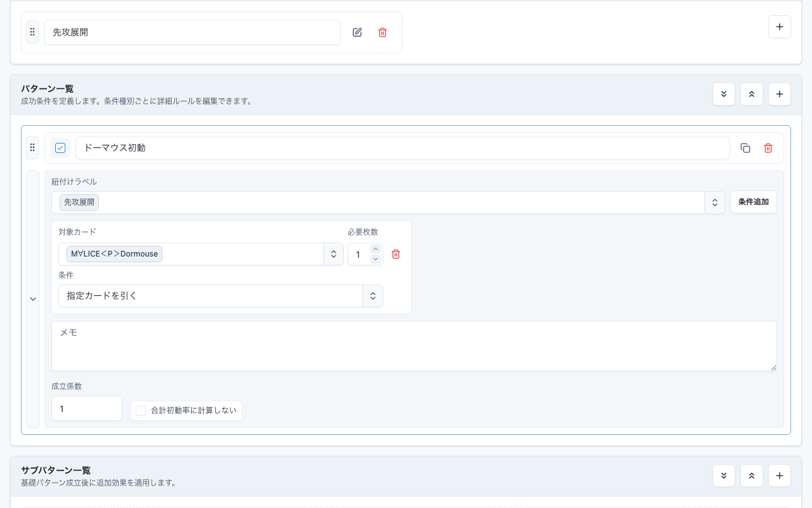Toggle the ドーマウス初動 pattern checkbox

pyautogui.click(x=60, y=148)
